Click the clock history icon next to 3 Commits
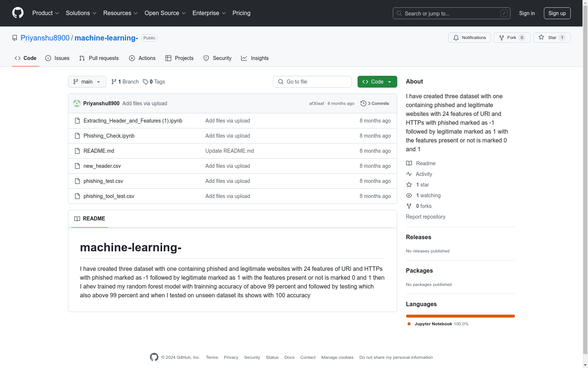Viewport: 588px width, 368px height. pos(363,103)
